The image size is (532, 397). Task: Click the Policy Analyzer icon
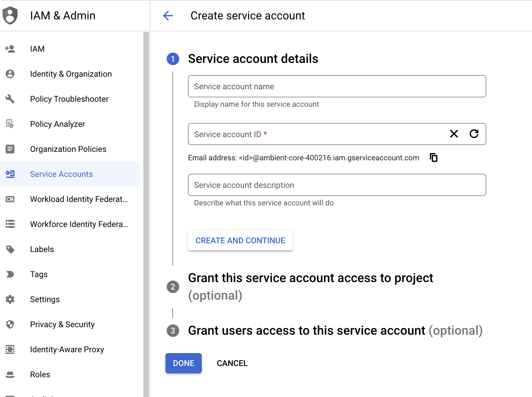tap(10, 124)
